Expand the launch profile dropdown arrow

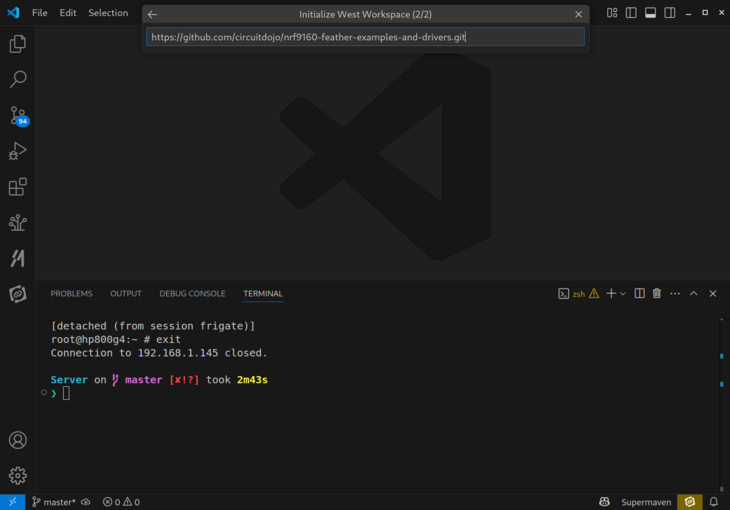[x=623, y=293]
